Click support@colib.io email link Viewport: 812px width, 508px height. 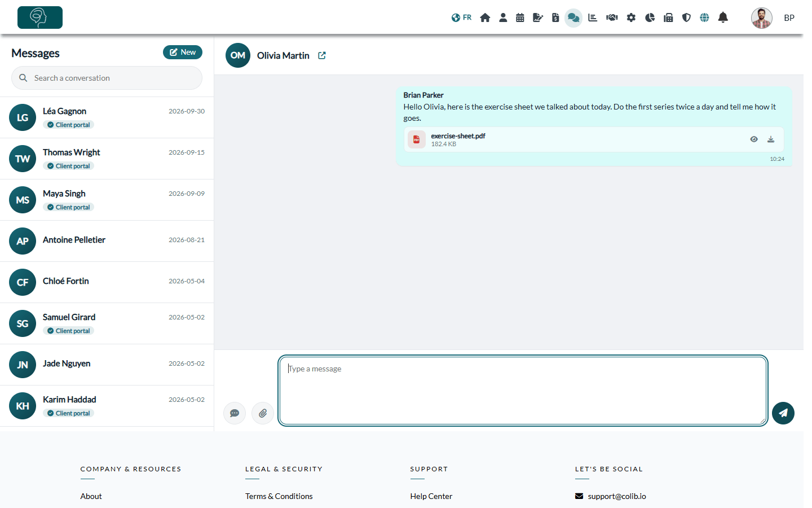[617, 496]
